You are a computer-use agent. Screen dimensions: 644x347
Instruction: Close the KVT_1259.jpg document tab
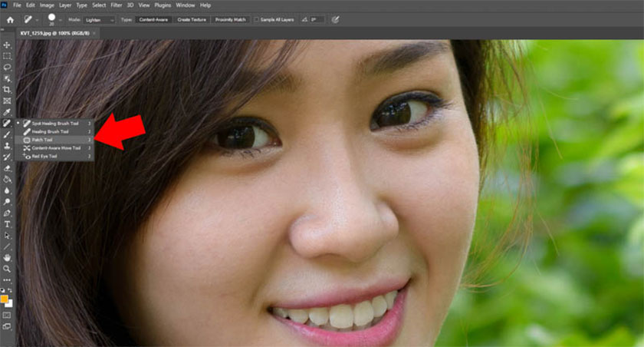[94, 33]
